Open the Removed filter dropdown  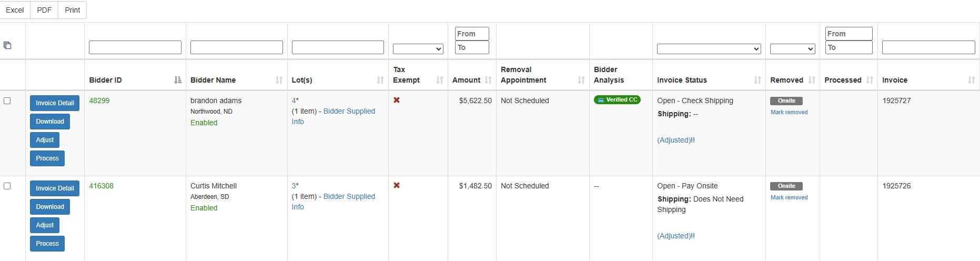(x=793, y=49)
